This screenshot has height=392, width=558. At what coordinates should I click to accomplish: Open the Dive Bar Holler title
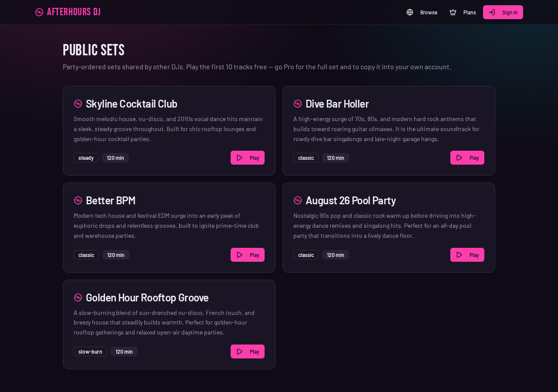click(337, 104)
